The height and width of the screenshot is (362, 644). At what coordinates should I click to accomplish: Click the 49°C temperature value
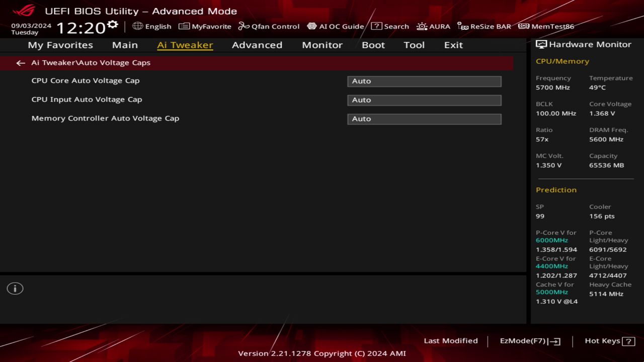598,87
